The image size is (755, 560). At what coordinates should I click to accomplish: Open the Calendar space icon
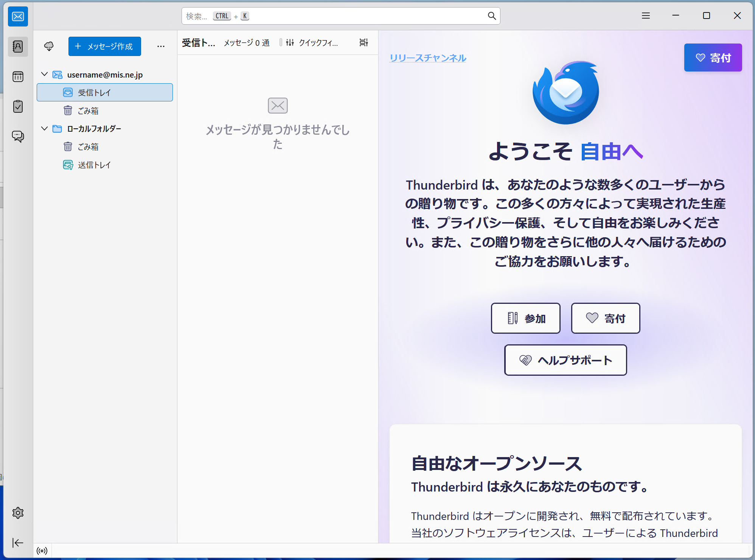pos(18,77)
